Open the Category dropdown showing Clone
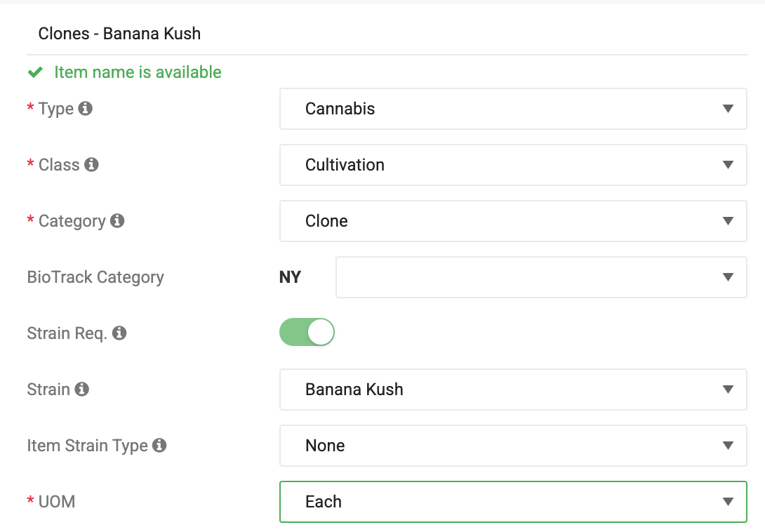The width and height of the screenshot is (765, 532). tap(513, 220)
